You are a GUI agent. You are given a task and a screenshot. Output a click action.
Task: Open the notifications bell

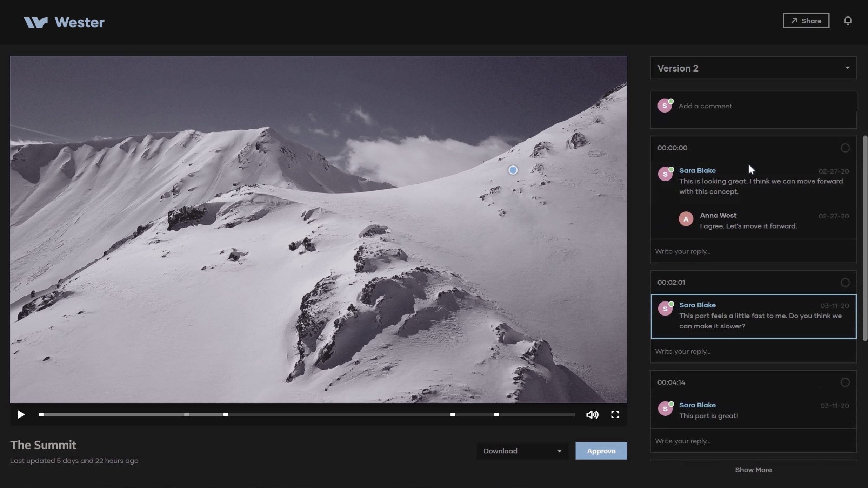848,21
